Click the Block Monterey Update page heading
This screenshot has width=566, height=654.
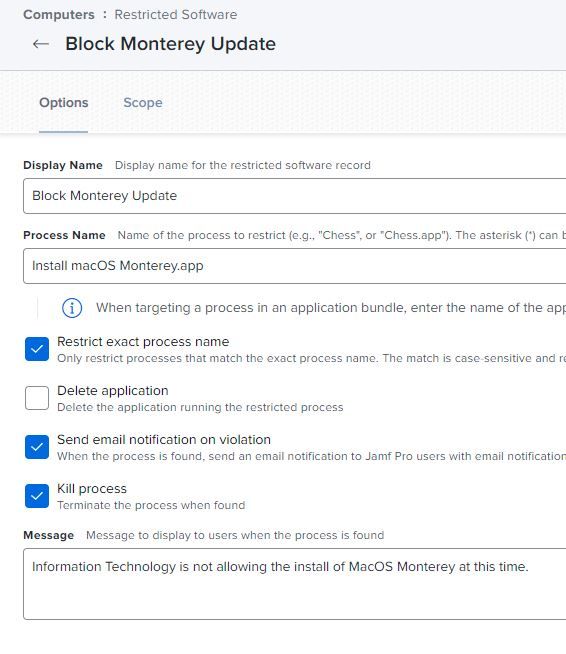(x=171, y=44)
